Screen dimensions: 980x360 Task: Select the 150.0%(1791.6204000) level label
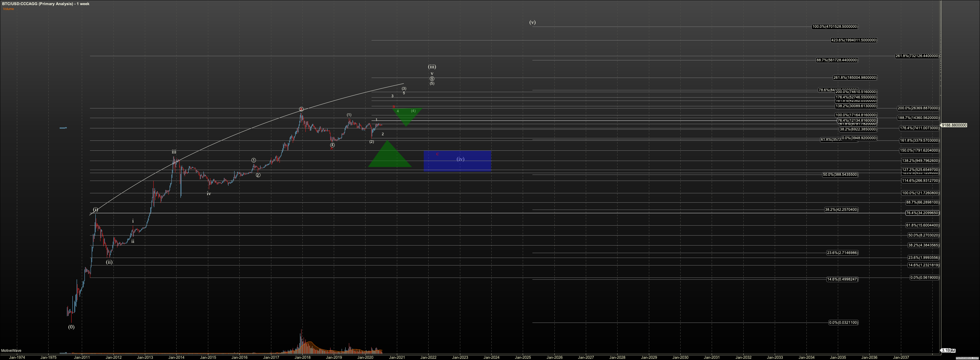[920, 150]
